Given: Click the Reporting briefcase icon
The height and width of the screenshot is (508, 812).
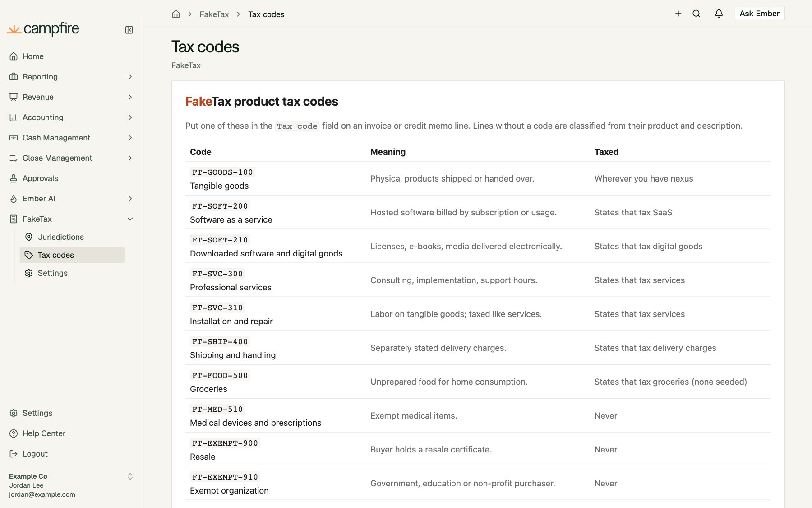Looking at the screenshot, I should tap(14, 77).
